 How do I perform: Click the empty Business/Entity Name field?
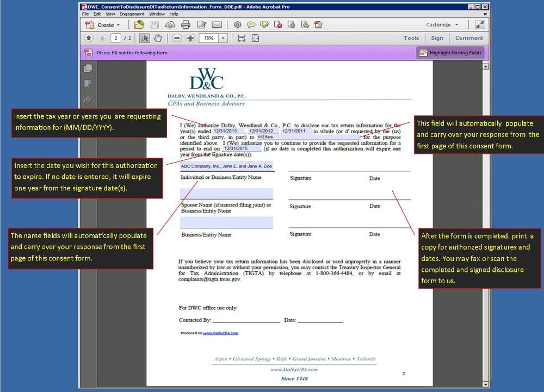pos(226,222)
